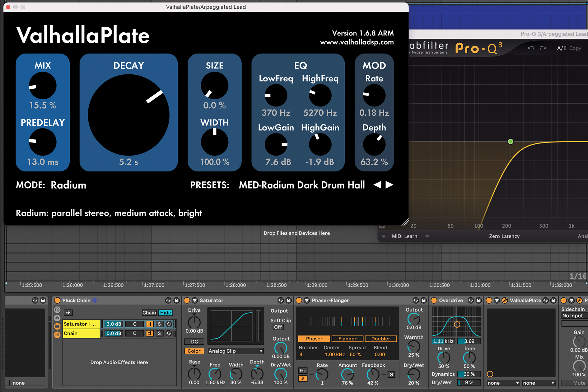Click Saturator device hot-swap icon

pos(281,300)
